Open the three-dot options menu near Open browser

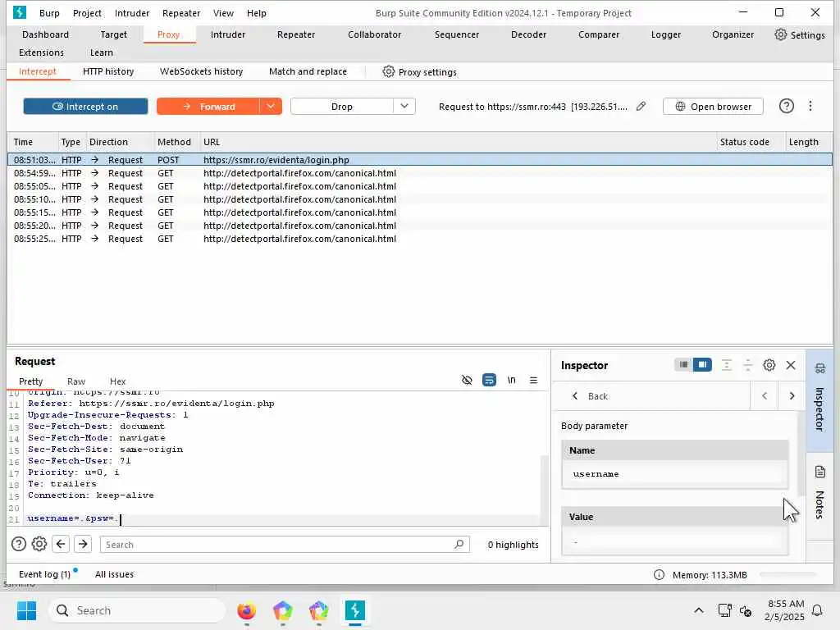[810, 106]
